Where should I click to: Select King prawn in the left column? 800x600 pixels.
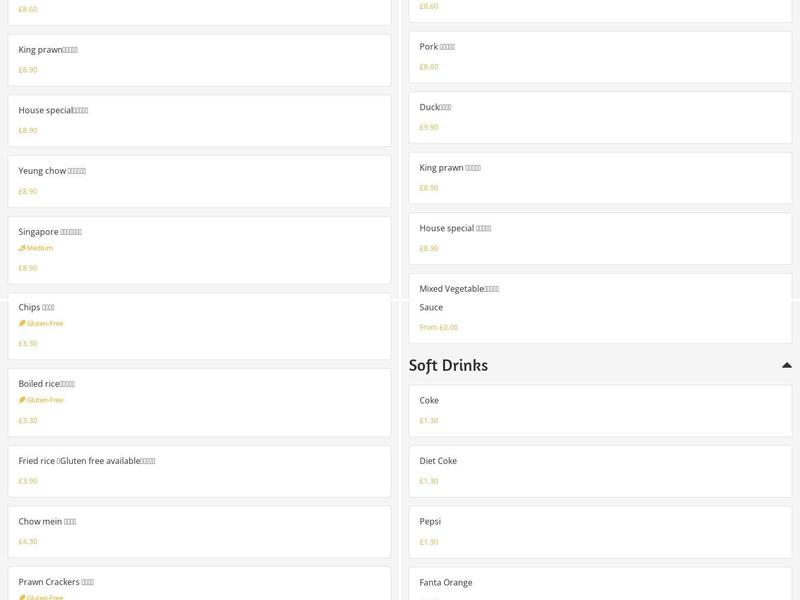199,59
